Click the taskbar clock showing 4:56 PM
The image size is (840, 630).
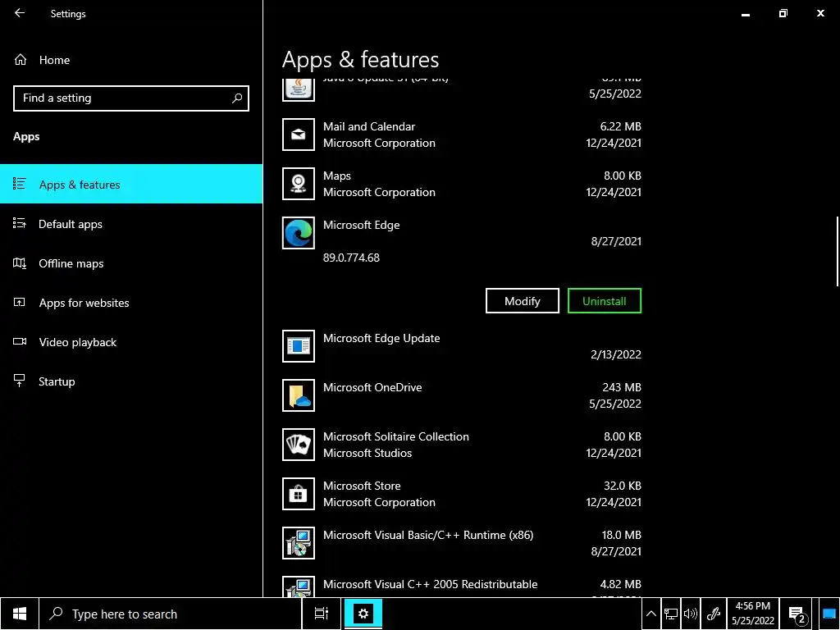click(753, 614)
